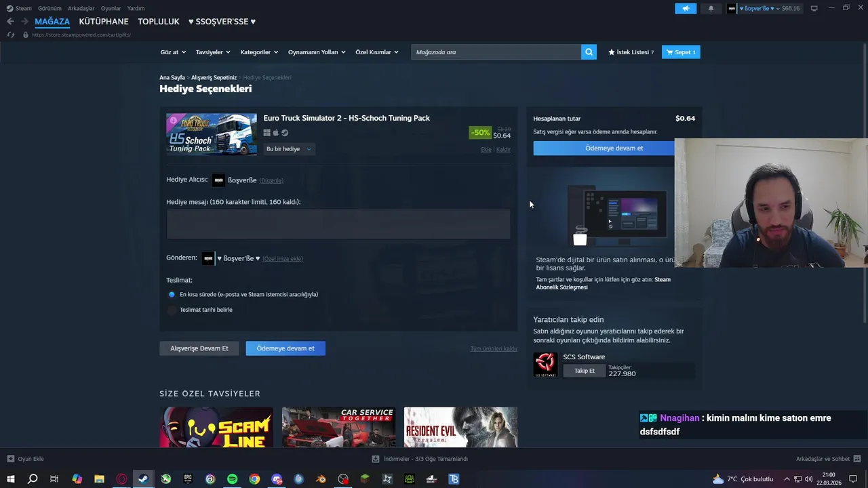Screen dimensions: 868x488
Task: Open File Explorer from taskbar
Action: click(99, 479)
